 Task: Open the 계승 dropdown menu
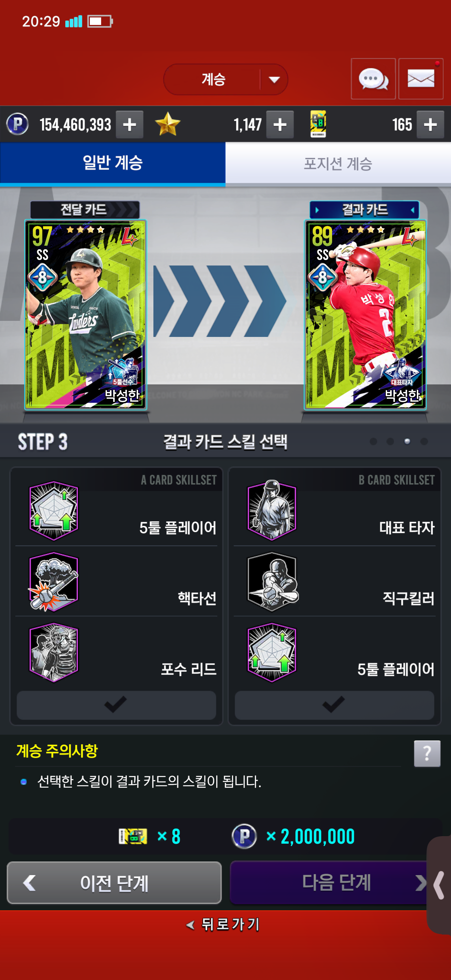225,79
